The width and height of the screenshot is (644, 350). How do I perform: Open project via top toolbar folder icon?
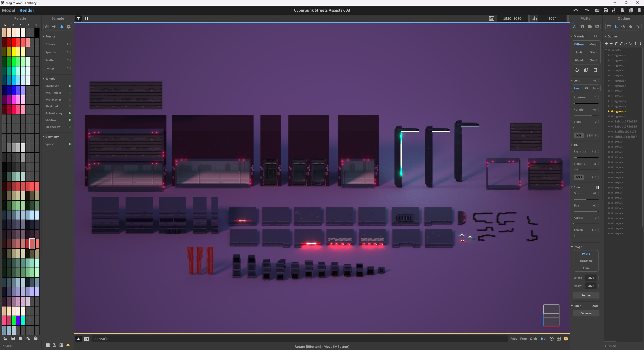597,10
